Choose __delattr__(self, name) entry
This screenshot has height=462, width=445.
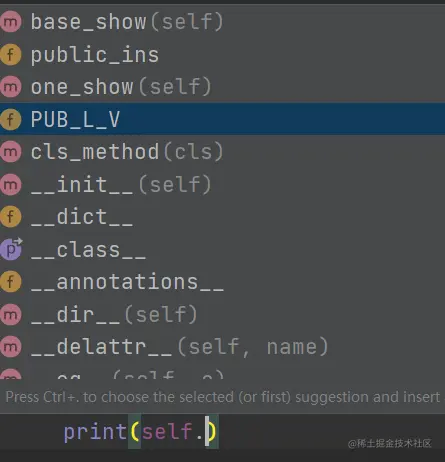click(x=222, y=347)
